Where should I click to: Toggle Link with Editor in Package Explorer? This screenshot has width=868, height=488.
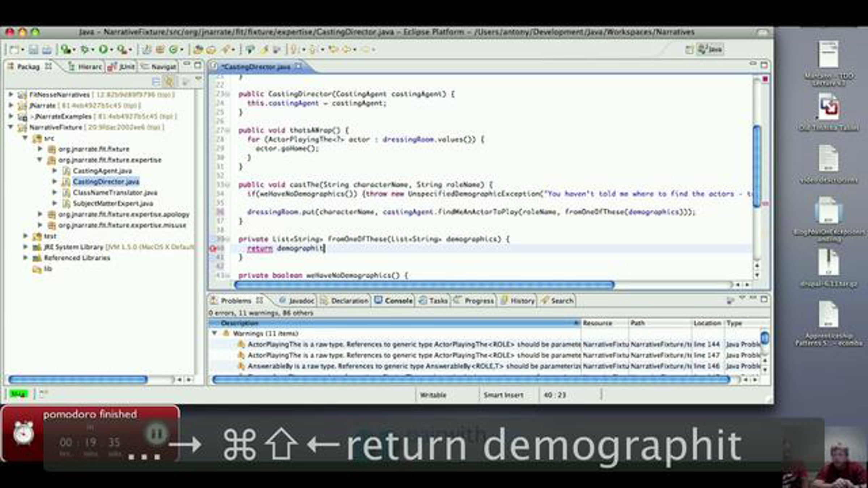pos(169,82)
